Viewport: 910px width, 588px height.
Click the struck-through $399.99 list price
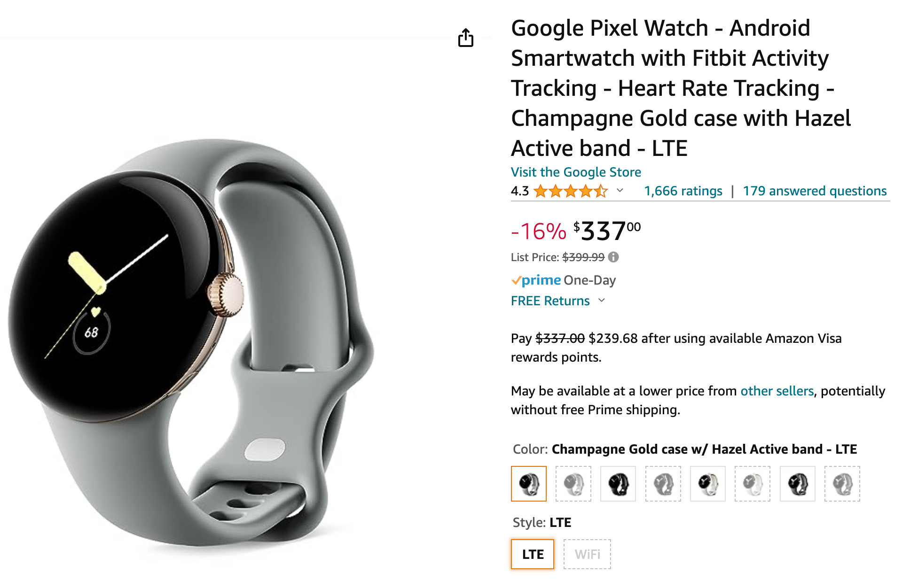583,257
